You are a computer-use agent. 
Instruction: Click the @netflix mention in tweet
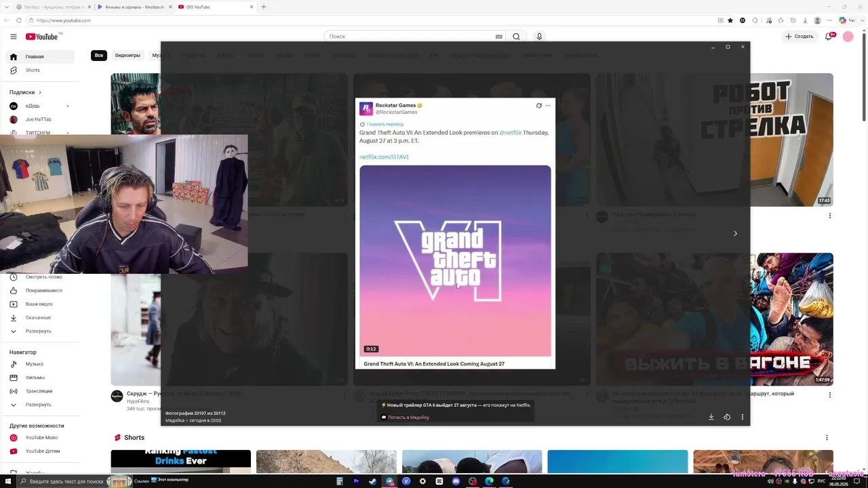pos(510,133)
